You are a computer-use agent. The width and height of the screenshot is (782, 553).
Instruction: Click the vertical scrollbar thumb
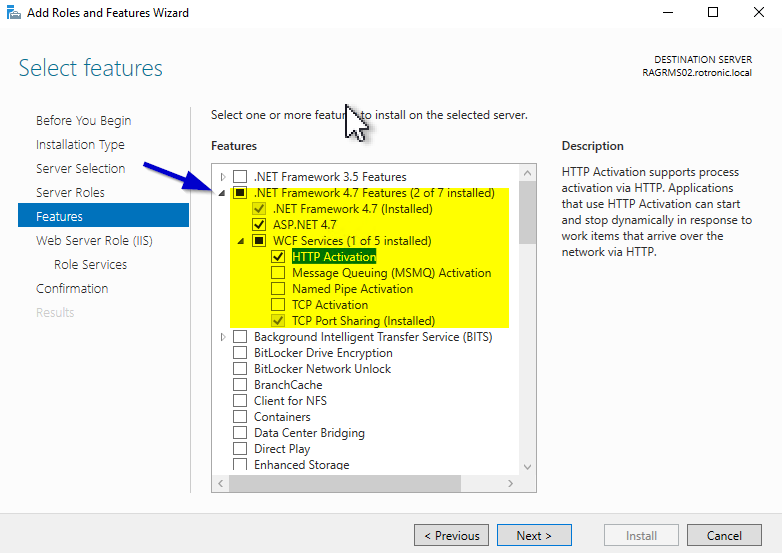pyautogui.click(x=528, y=213)
